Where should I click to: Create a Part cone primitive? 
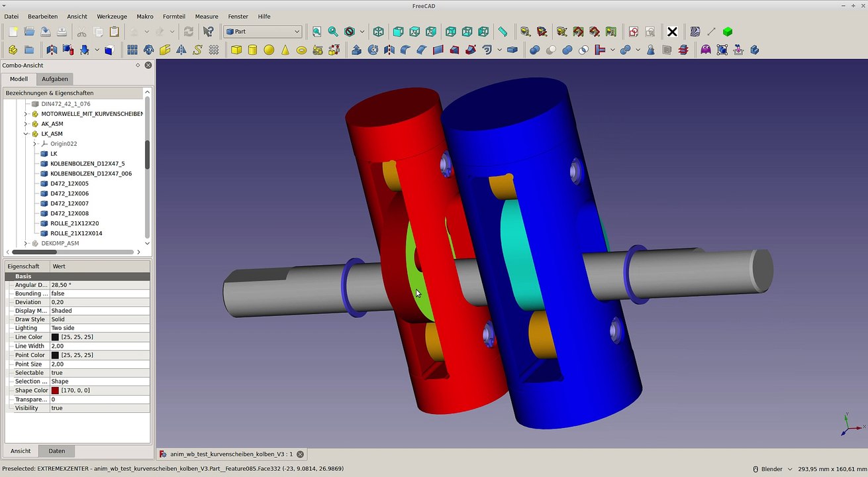click(x=285, y=50)
